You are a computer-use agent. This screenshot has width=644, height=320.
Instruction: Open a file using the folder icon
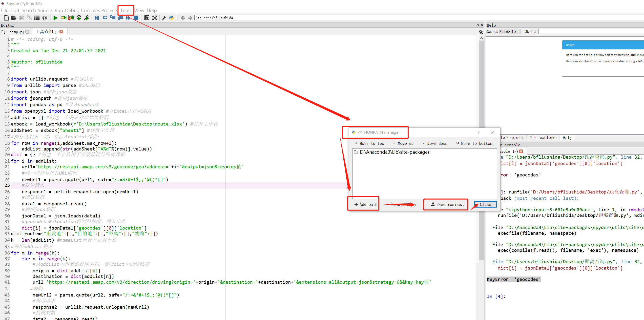tap(14, 18)
